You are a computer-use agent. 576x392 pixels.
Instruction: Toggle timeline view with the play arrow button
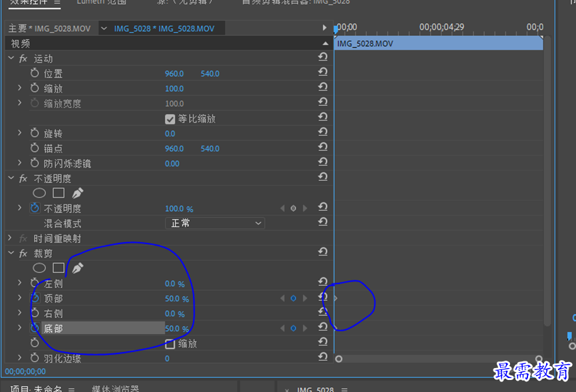324,27
